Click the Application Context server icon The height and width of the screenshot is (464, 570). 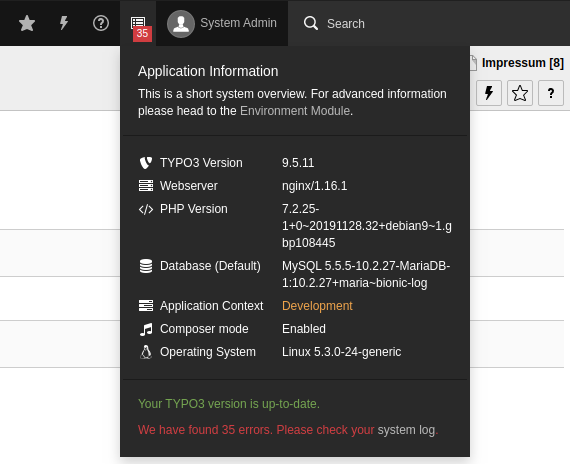146,305
